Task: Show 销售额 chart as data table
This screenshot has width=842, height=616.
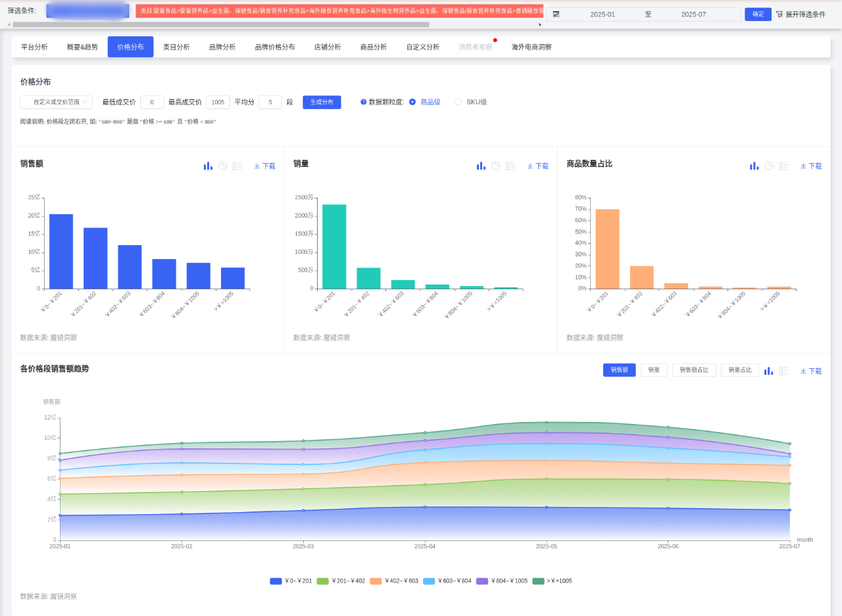Action: coord(237,166)
